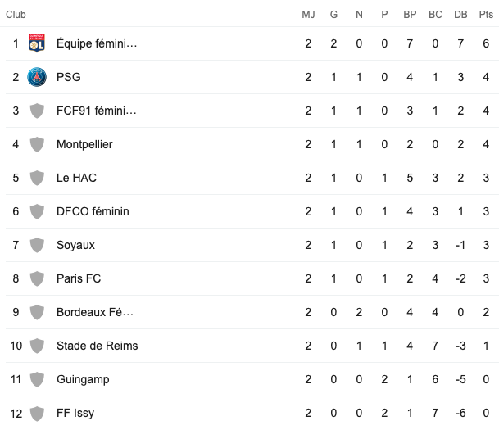The width and height of the screenshot is (499, 448).
Task: Click the Pts column header
Action: pos(486,15)
